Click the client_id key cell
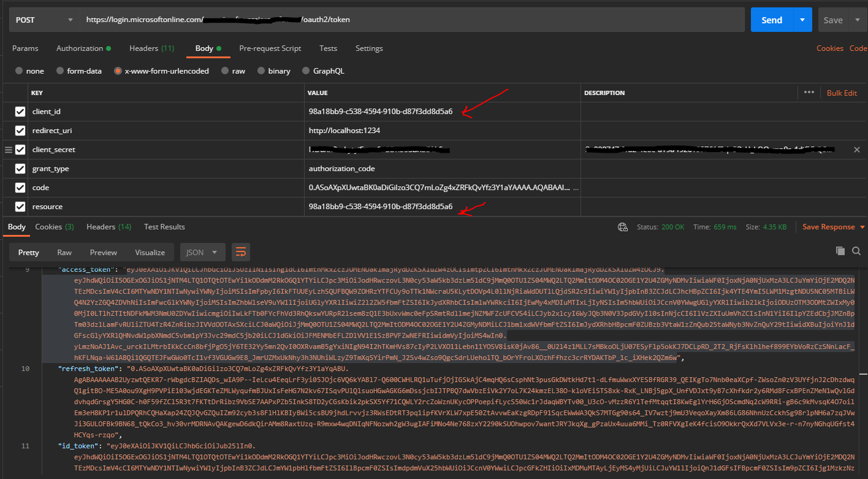Image resolution: width=868 pixels, height=479 pixels. (166, 112)
